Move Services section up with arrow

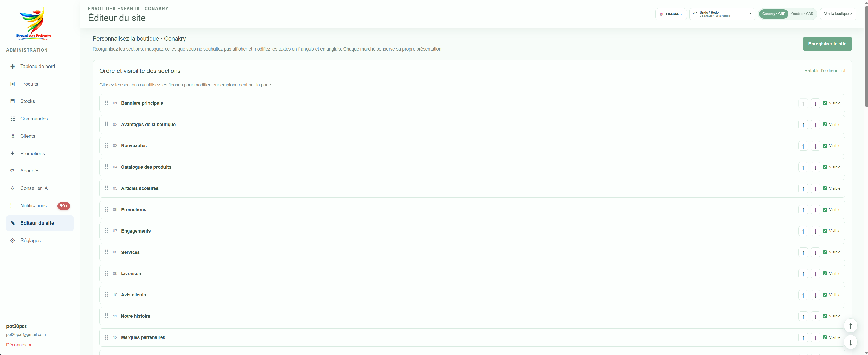click(803, 252)
